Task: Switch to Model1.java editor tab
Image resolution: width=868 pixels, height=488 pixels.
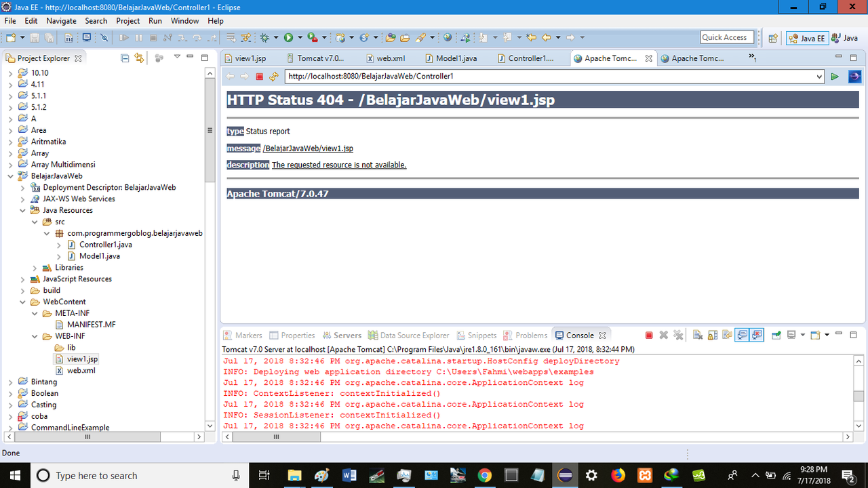Action: point(452,58)
